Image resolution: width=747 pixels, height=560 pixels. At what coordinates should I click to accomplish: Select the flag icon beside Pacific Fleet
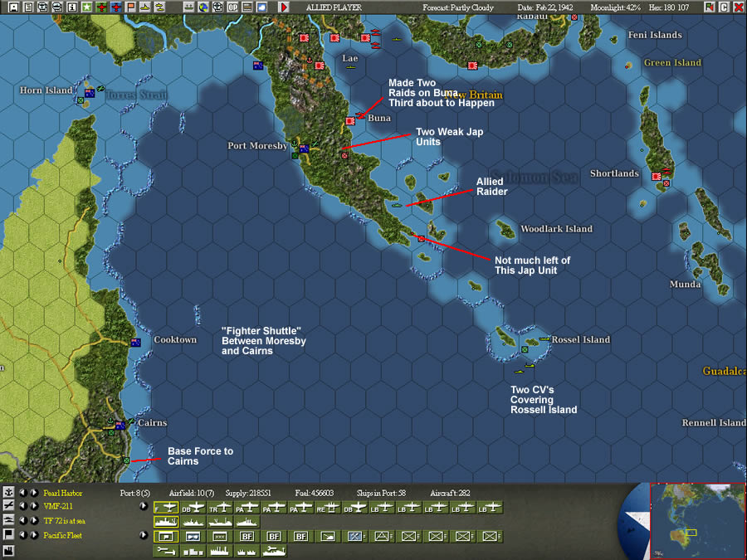coord(8,535)
